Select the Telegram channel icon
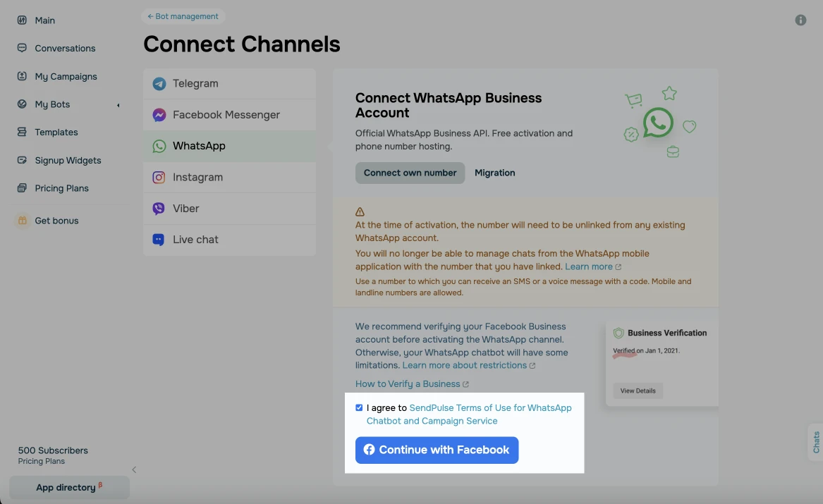The image size is (823, 504). tap(158, 83)
